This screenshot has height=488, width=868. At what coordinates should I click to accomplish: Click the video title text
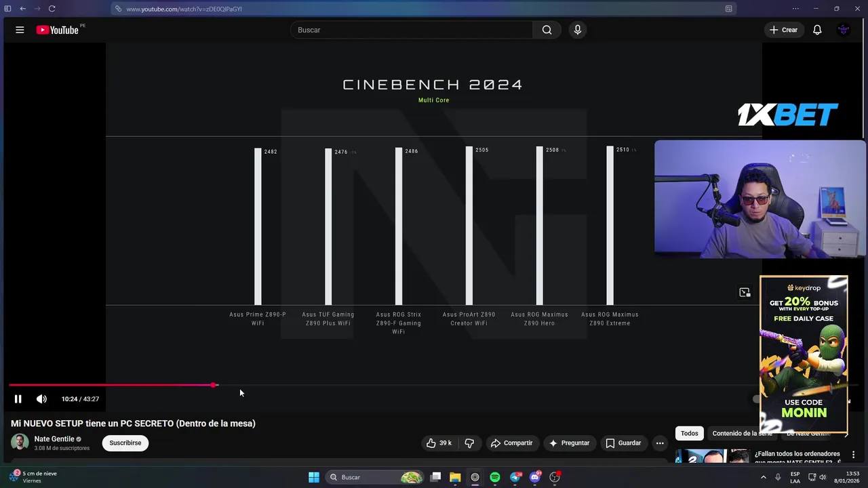[x=133, y=424]
